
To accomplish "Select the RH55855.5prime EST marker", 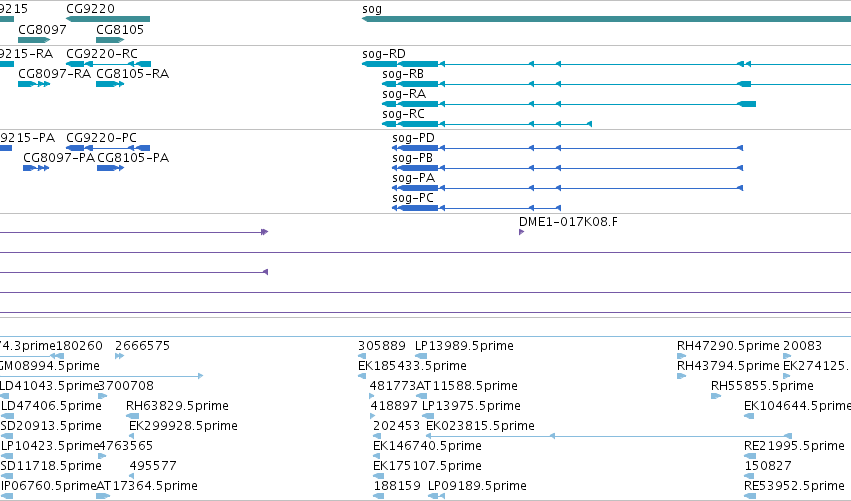I will point(716,396).
